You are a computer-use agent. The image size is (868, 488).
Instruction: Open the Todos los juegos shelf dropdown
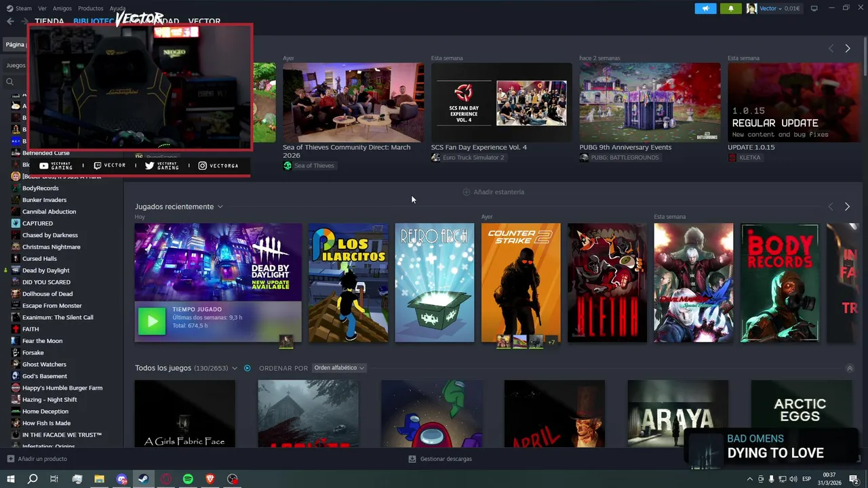point(235,368)
